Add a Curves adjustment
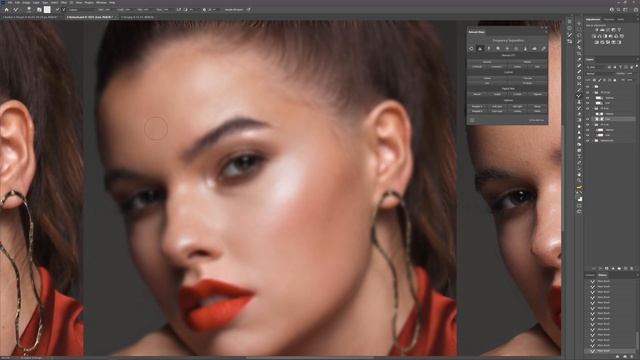640x360 pixels. coord(607,30)
